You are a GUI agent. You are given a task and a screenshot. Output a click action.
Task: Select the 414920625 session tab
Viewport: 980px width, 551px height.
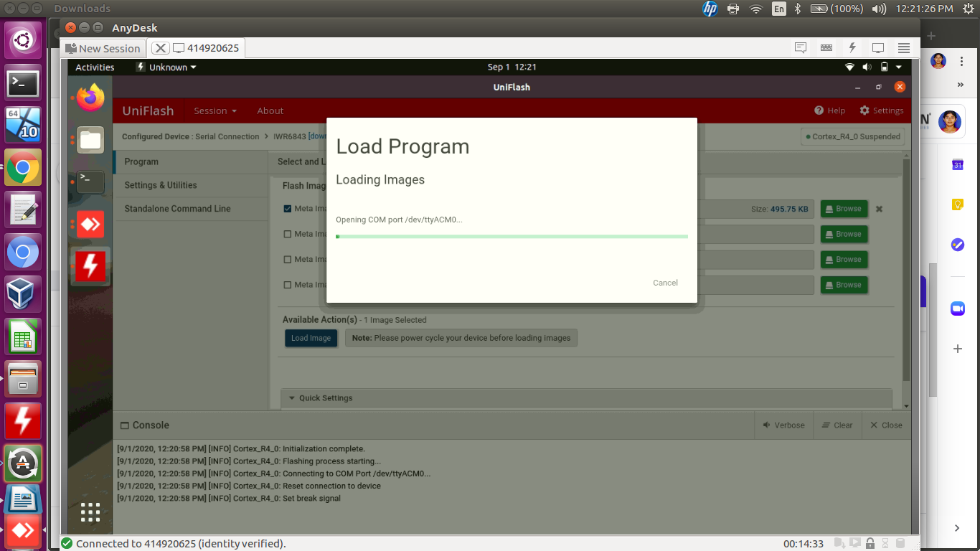click(x=206, y=48)
